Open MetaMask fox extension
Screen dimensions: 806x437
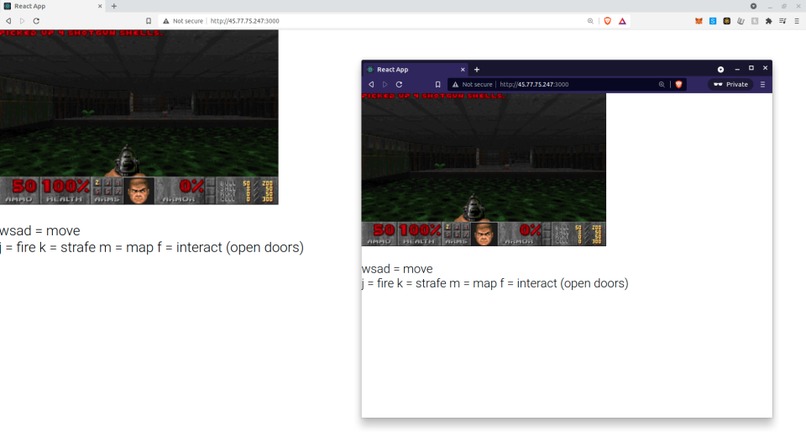coord(699,21)
